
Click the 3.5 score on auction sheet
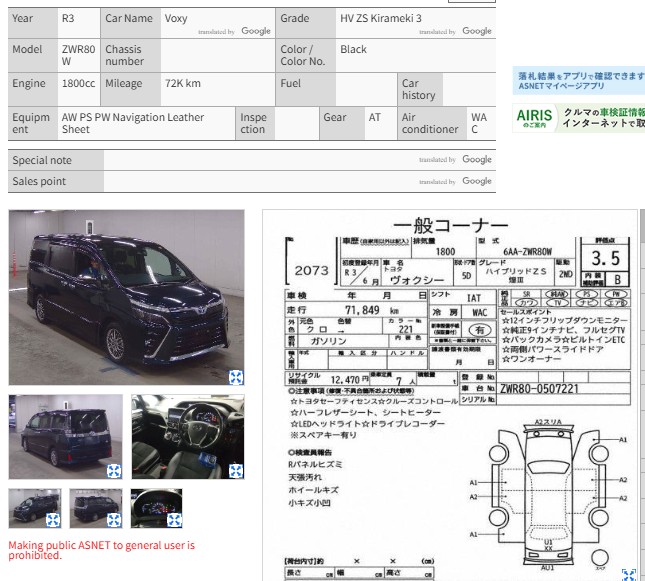coord(606,258)
